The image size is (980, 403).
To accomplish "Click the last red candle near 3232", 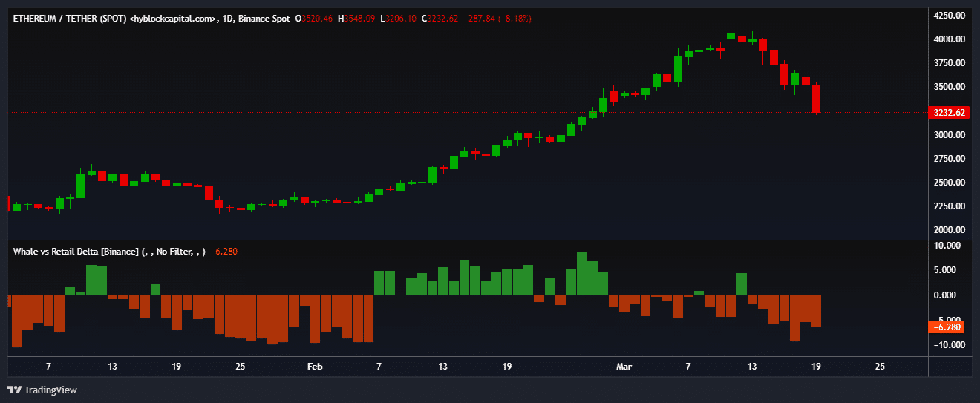I will [816, 97].
